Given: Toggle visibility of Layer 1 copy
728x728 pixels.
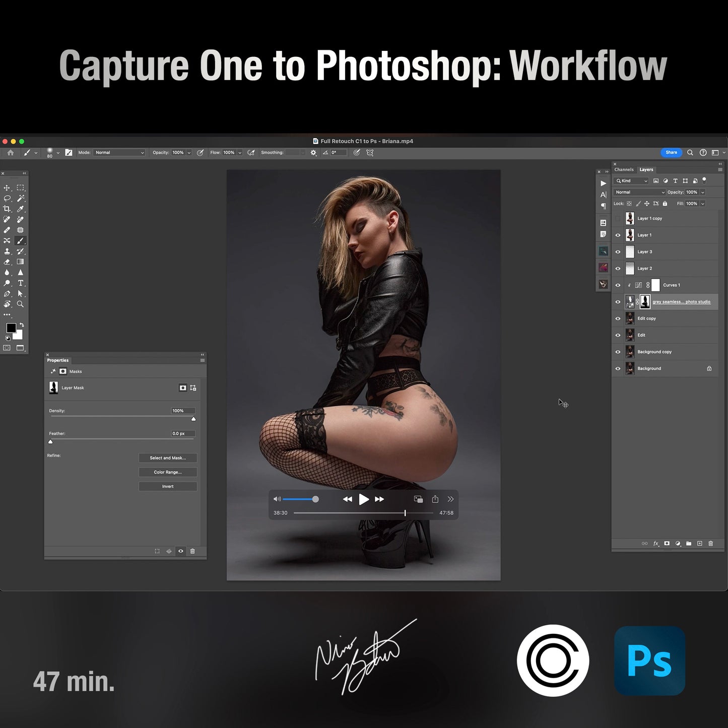Looking at the screenshot, I should pos(618,218).
